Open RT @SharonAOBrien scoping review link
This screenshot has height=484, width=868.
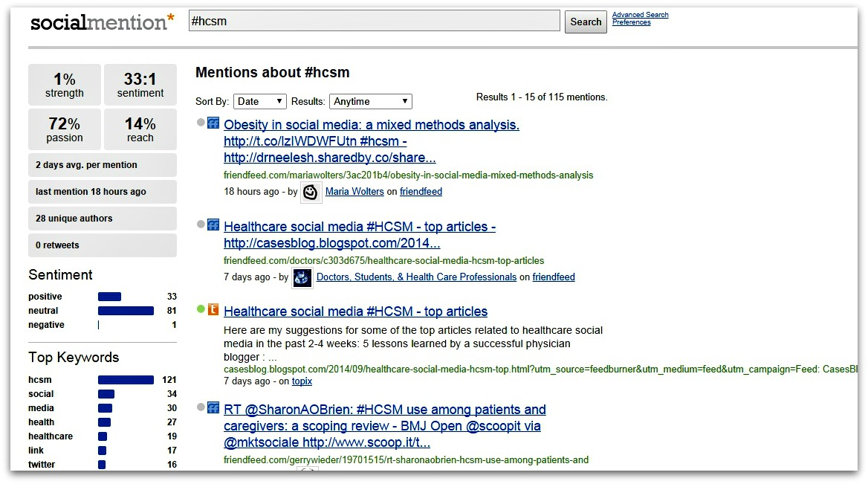point(385,426)
